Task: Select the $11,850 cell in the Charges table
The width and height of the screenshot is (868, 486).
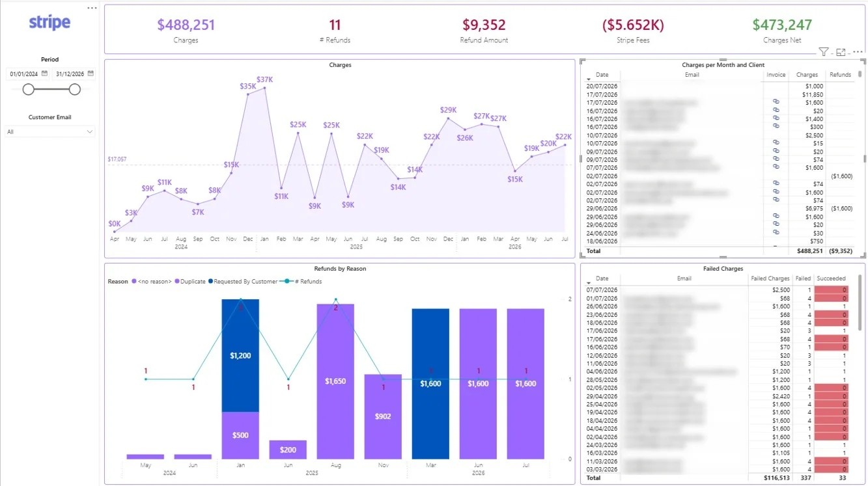Action: (813, 94)
